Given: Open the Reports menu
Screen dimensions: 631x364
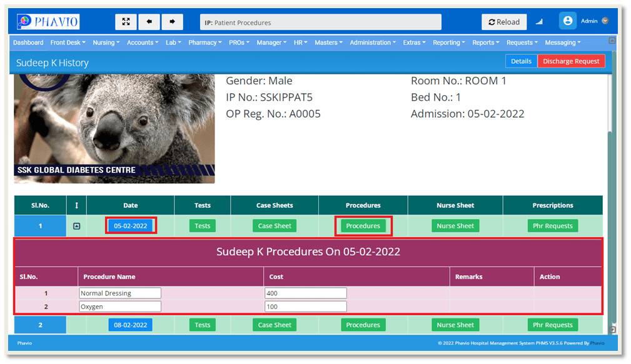Looking at the screenshot, I should pyautogui.click(x=486, y=43).
